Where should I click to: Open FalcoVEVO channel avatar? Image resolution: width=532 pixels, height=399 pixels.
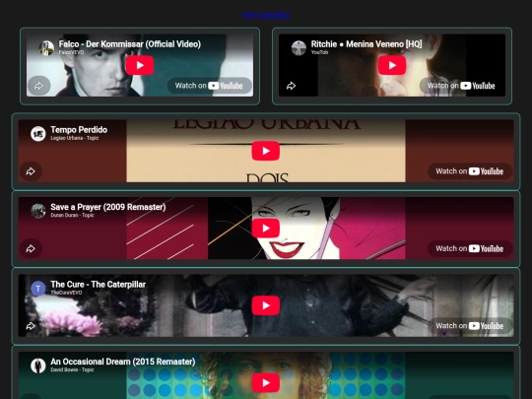pos(46,48)
